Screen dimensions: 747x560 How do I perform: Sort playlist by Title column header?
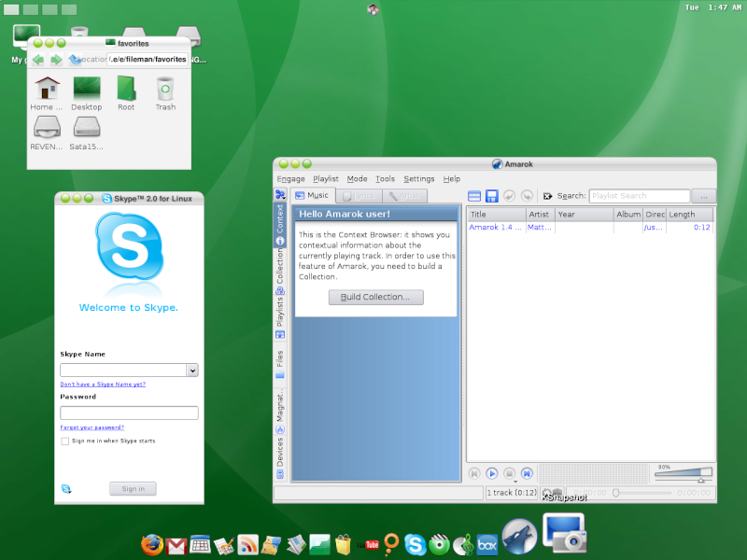click(x=497, y=215)
